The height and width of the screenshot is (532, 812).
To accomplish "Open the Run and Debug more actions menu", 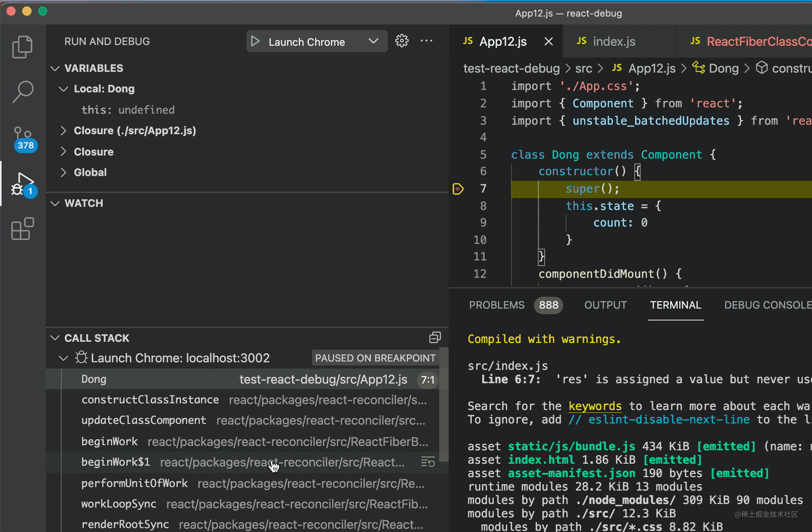I will 427,41.
